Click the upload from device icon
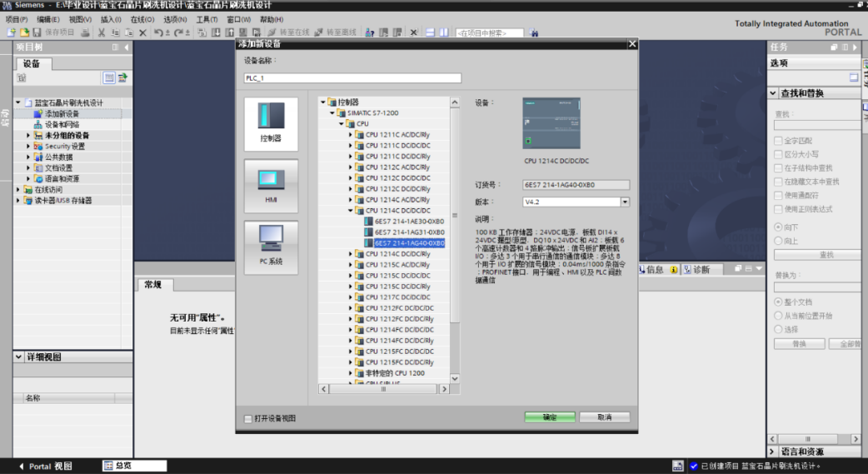The width and height of the screenshot is (868, 474). [229, 32]
